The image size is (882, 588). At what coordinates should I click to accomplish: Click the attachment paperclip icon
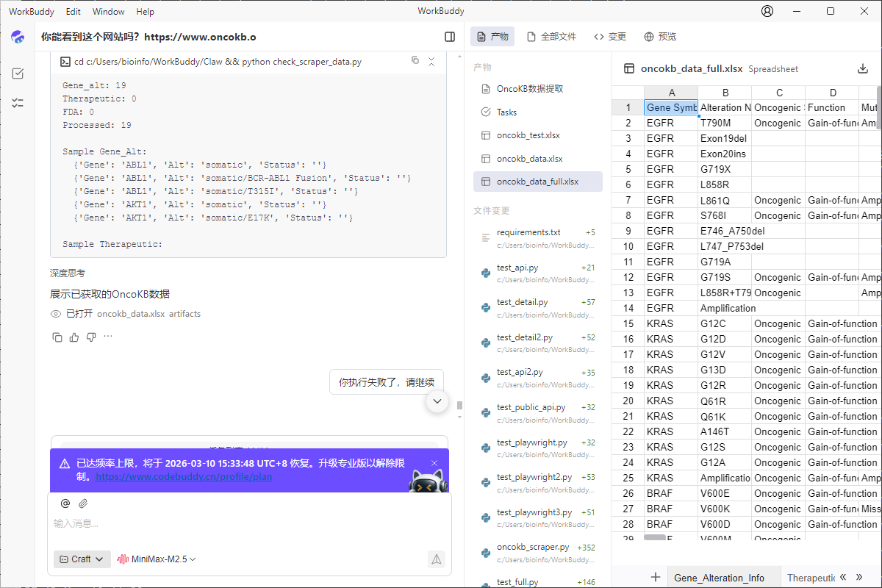point(83,503)
